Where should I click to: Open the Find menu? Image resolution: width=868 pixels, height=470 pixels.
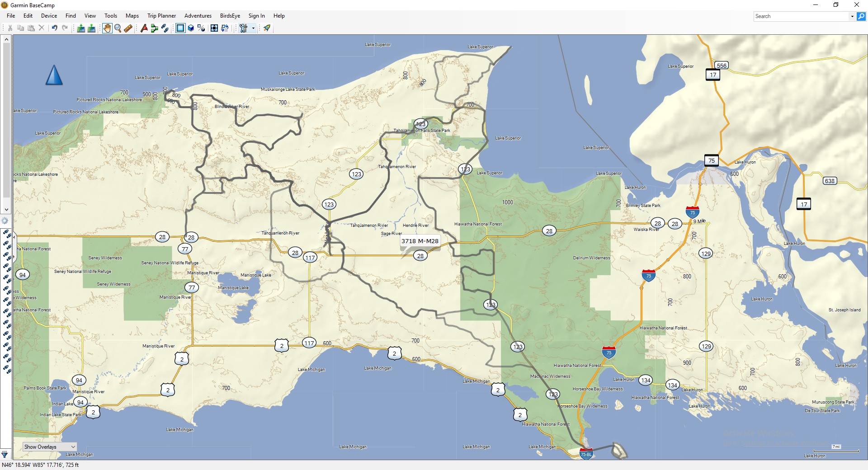pos(71,16)
